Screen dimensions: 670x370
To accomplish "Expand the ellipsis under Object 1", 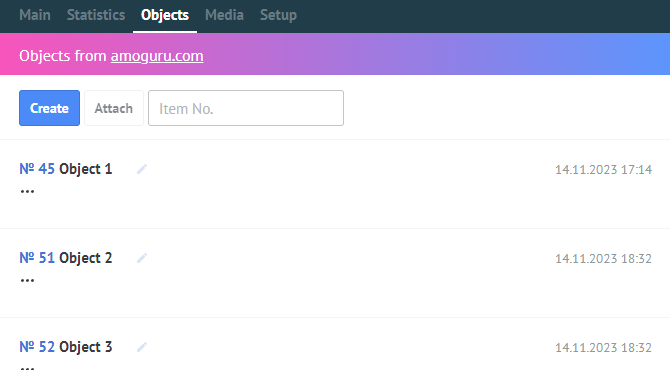I will point(27,191).
